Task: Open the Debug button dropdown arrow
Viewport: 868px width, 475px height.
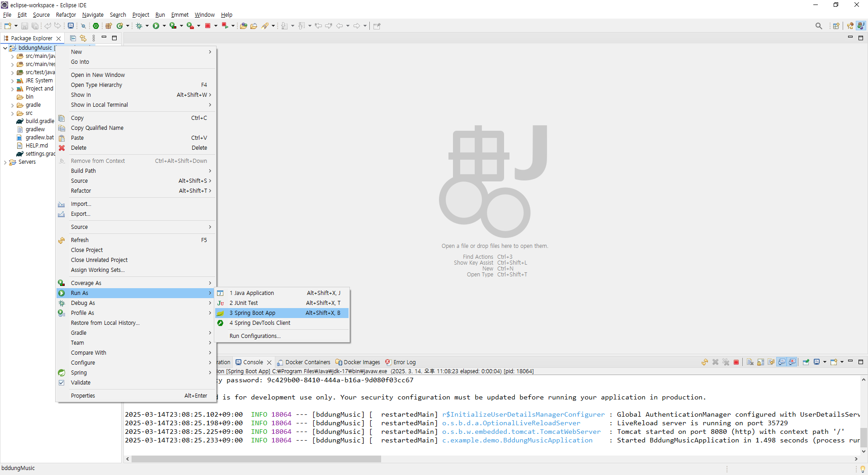Action: [x=147, y=26]
